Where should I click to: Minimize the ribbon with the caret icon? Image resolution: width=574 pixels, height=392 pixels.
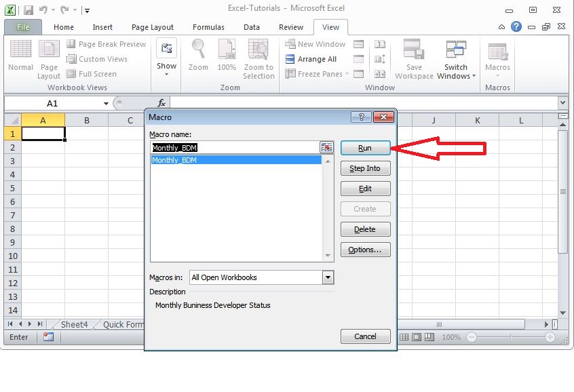click(501, 26)
